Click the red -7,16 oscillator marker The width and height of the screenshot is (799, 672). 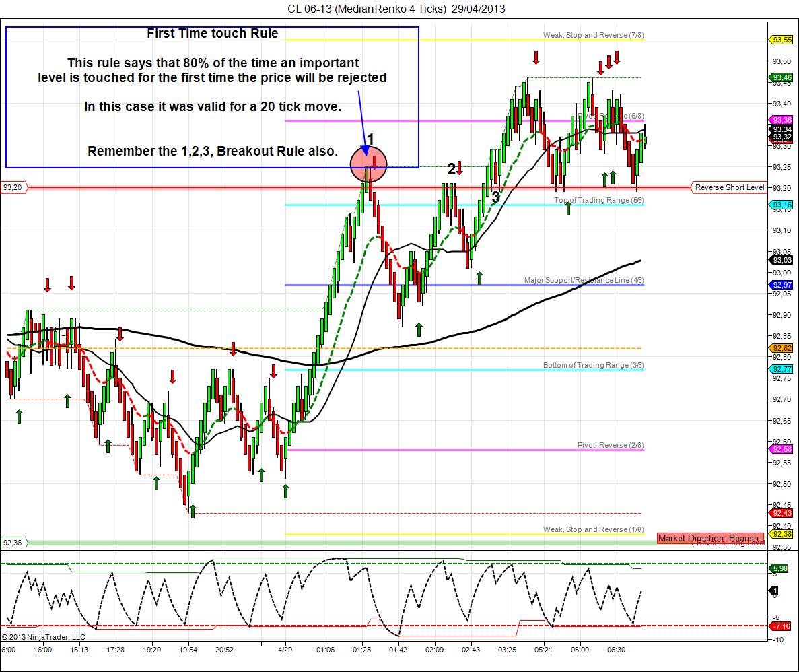point(780,626)
